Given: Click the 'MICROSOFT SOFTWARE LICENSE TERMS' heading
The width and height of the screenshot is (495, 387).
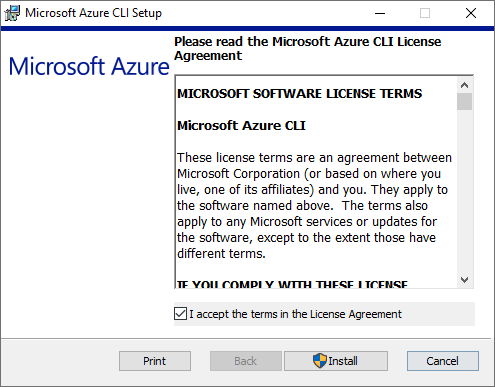Looking at the screenshot, I should [299, 94].
